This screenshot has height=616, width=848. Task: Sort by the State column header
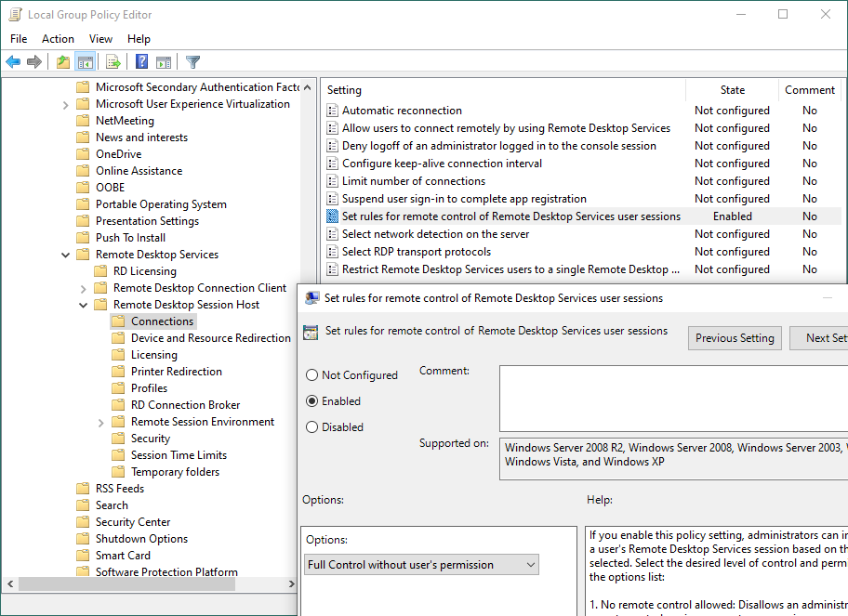tap(733, 90)
